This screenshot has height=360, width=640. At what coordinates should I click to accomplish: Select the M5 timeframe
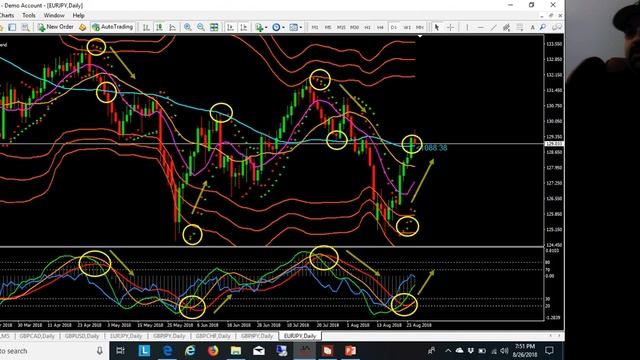[328, 27]
